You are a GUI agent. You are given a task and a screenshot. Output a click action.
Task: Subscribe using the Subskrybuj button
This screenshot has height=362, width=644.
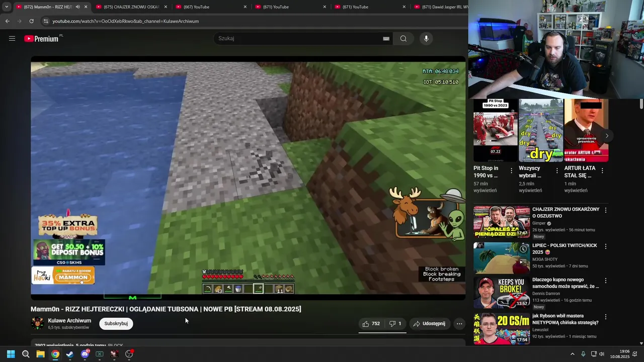pos(116,324)
